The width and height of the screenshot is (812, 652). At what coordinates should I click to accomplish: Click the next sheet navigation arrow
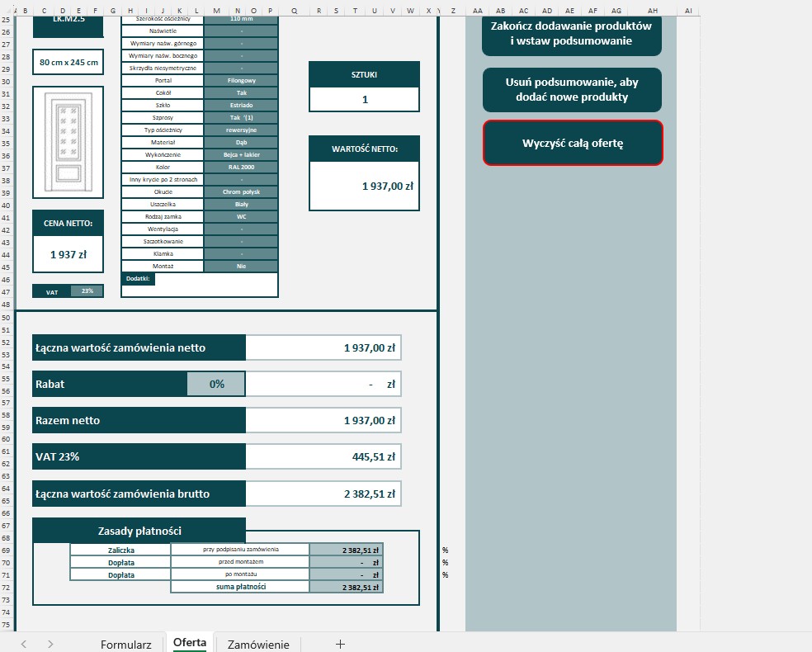coord(50,644)
